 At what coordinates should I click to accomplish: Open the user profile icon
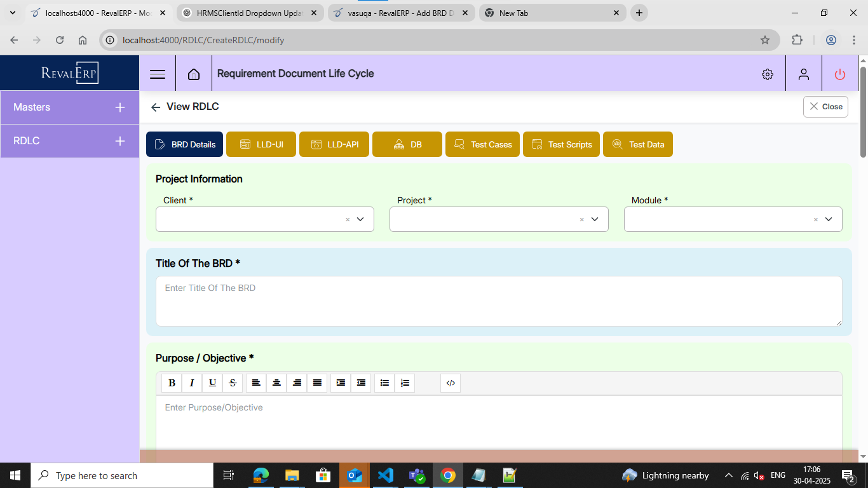pyautogui.click(x=803, y=74)
